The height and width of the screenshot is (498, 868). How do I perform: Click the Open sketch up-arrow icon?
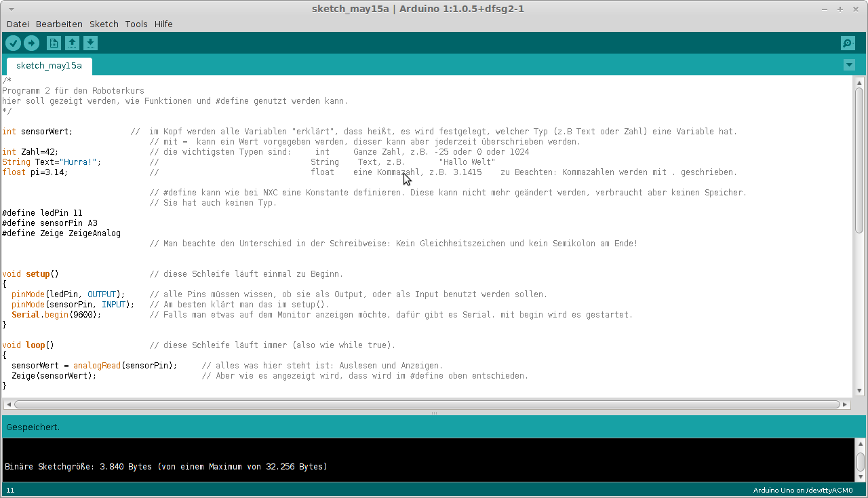pyautogui.click(x=72, y=43)
